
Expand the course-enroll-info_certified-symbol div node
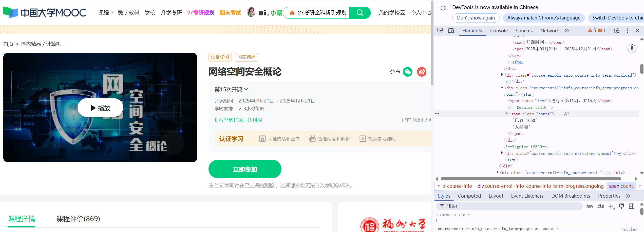(x=502, y=153)
